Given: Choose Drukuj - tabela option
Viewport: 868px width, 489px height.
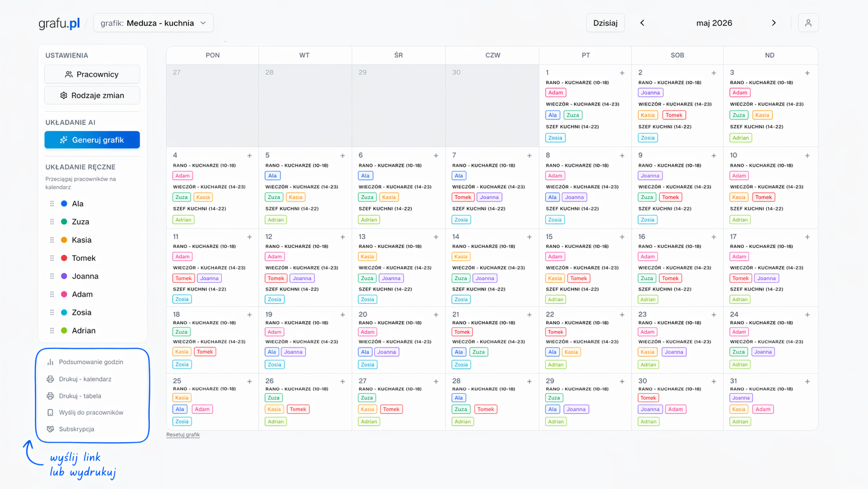Looking at the screenshot, I should click(x=80, y=396).
